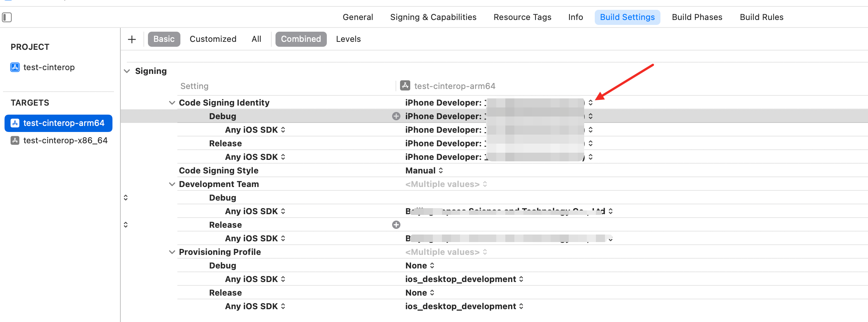
Task: Click stepper beside Development Team Debug row
Action: click(x=126, y=198)
